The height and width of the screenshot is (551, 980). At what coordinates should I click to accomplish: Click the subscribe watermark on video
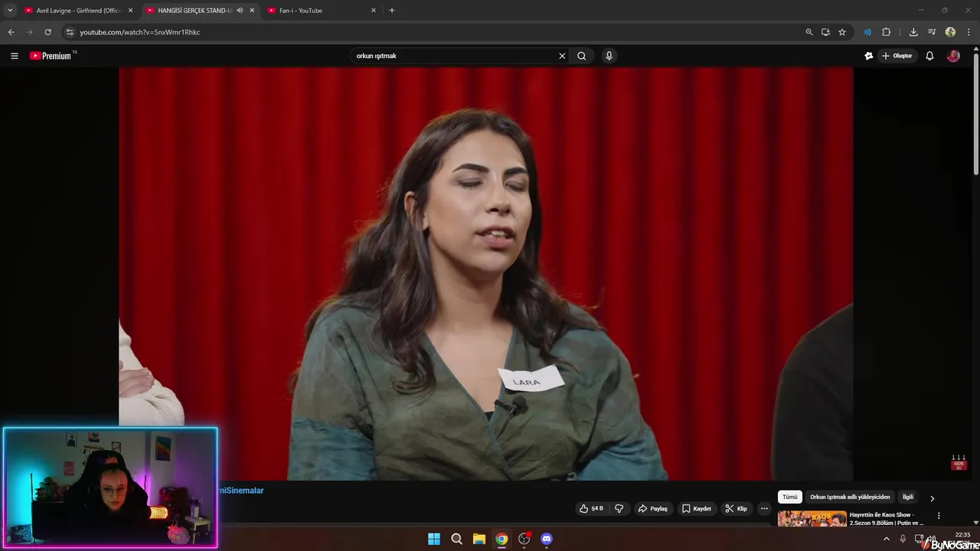click(959, 463)
